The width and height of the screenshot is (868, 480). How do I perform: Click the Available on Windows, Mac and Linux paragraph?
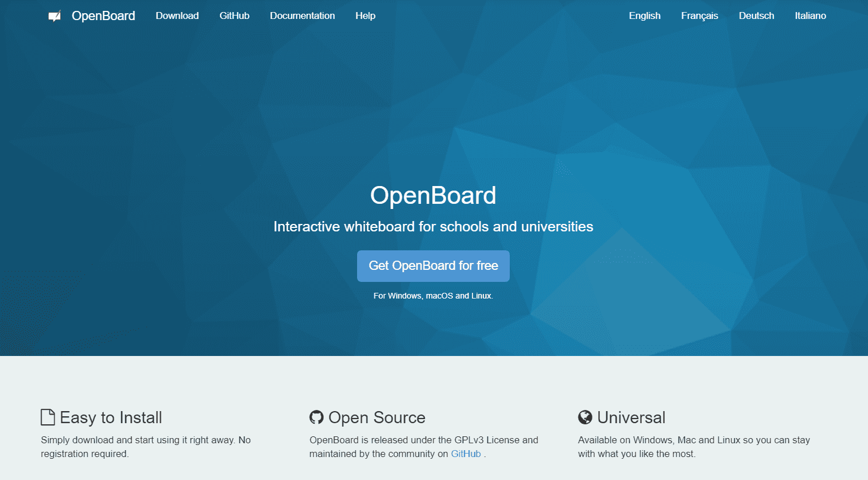click(x=694, y=447)
